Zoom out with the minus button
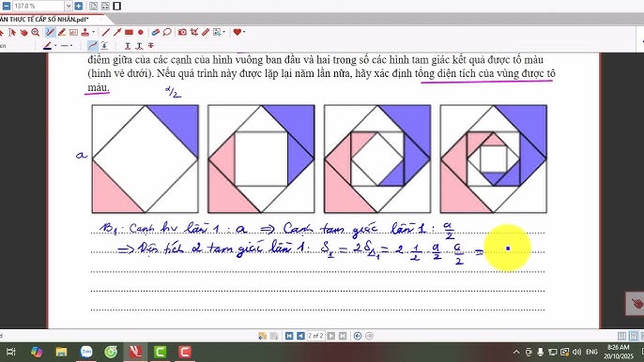644x362 pixels. [7, 7]
